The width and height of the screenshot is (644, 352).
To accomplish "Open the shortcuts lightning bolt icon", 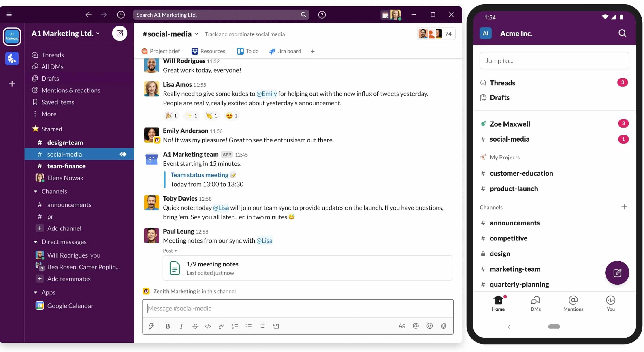I will 151,326.
